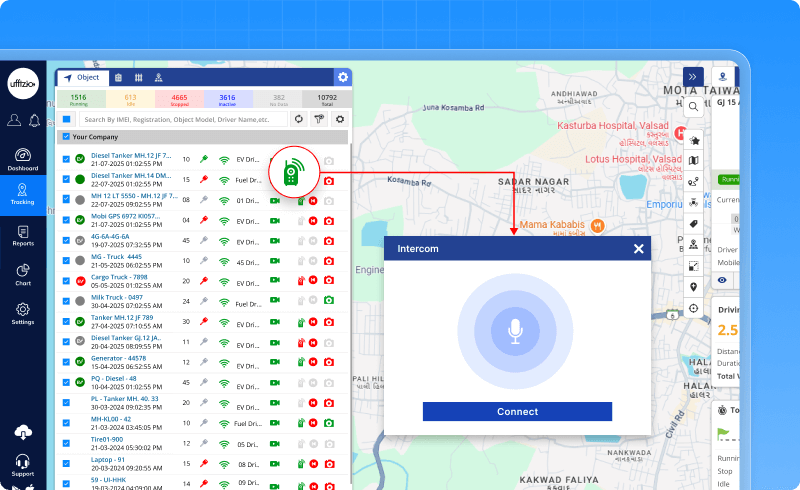Expand the right panel with double chevron
The width and height of the screenshot is (800, 490).
pos(693,77)
